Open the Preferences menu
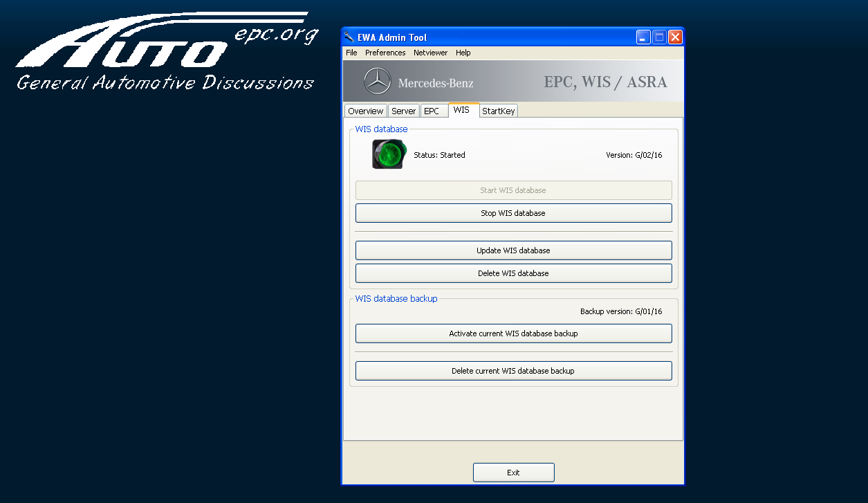868x503 pixels. click(385, 53)
